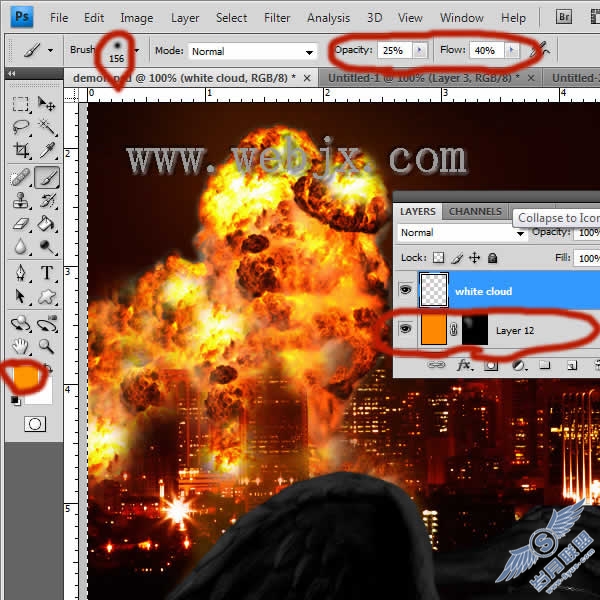Add a layer style (fx)
The width and height of the screenshot is (600, 600).
(x=465, y=365)
